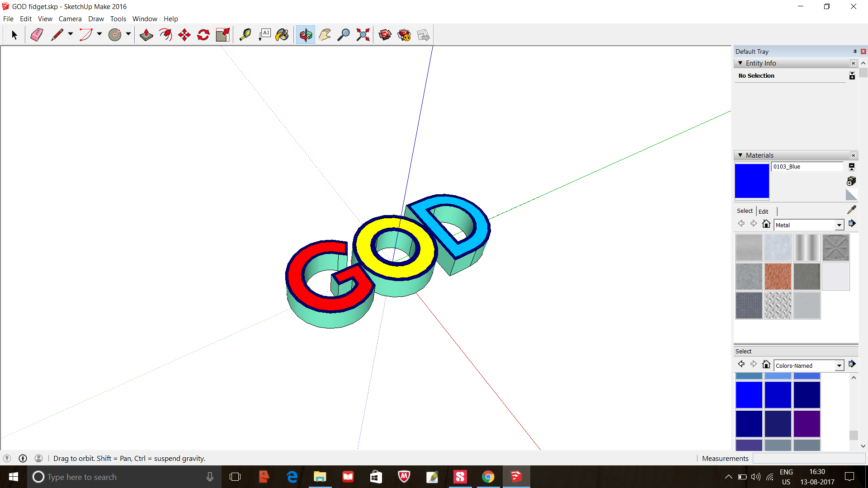Use the Tape Measure tool

[x=245, y=34]
